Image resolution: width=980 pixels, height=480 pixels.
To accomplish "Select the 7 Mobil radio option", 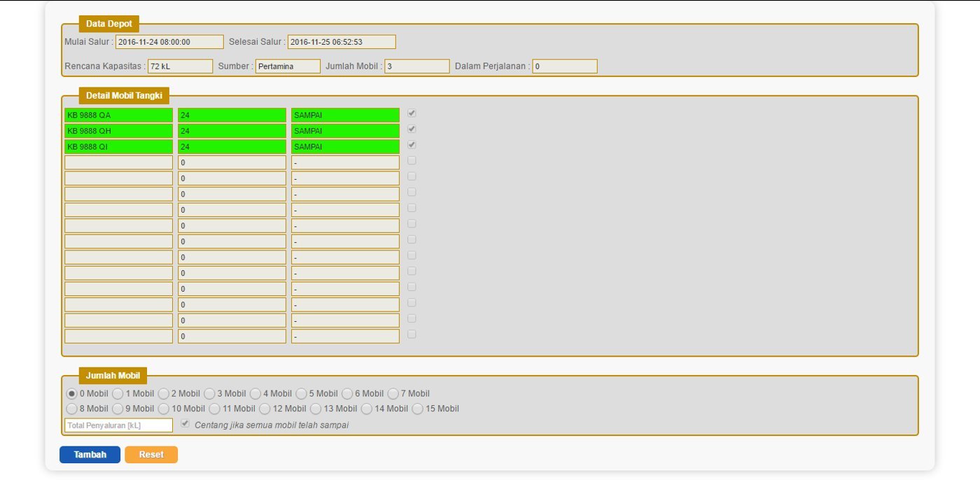I will click(393, 394).
